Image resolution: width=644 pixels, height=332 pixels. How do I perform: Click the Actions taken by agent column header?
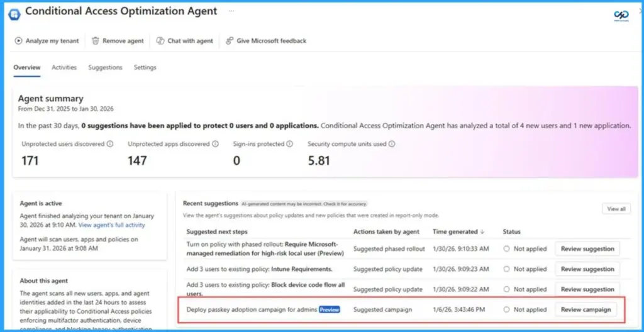pyautogui.click(x=387, y=232)
